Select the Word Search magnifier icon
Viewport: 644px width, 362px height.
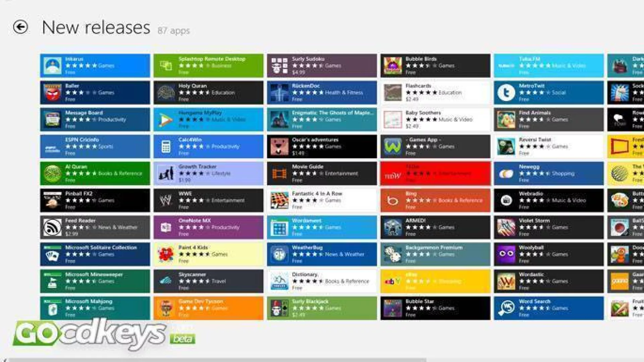pos(506,308)
